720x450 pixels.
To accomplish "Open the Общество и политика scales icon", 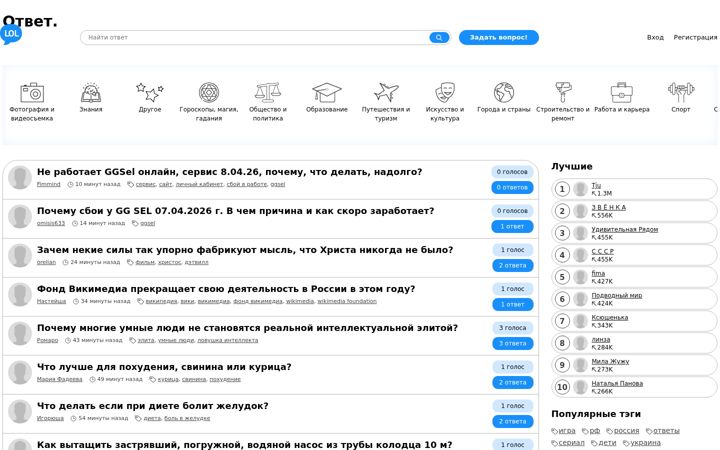I will [x=268, y=92].
